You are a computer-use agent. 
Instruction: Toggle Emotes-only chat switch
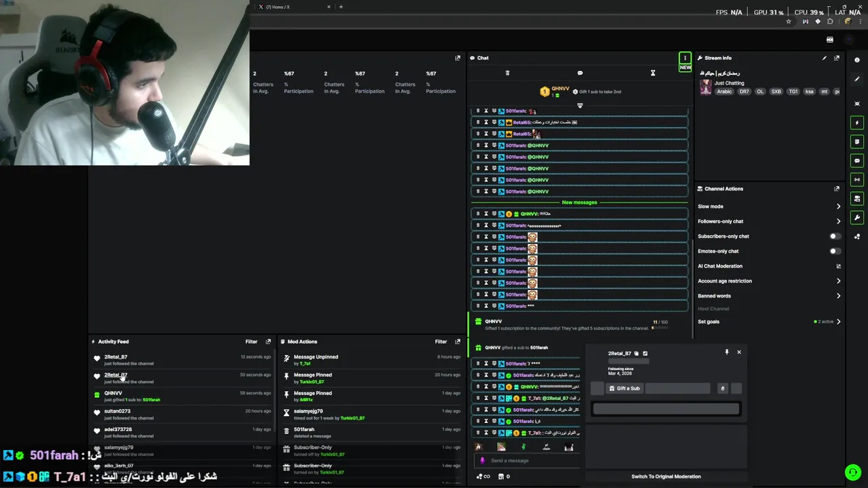[x=835, y=251]
